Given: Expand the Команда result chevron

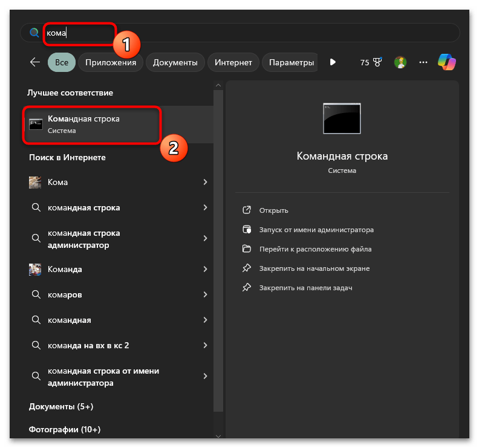Looking at the screenshot, I should point(205,269).
